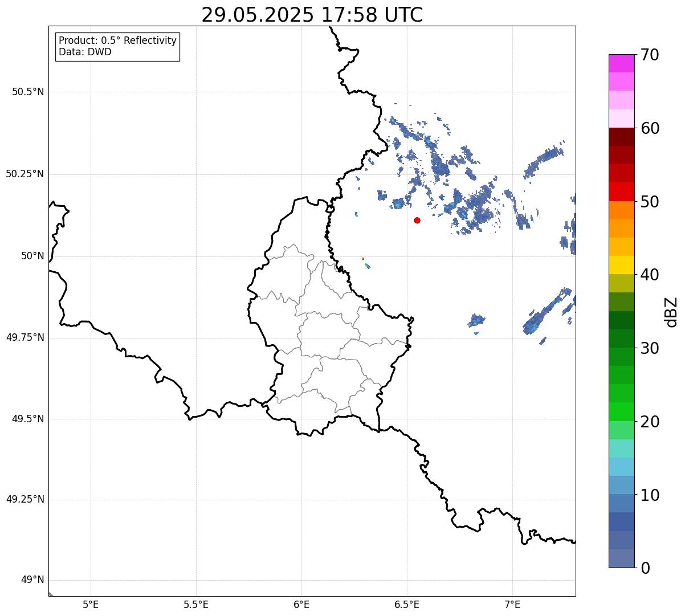
Task: Click the 7°E longitude label
Action: pyautogui.click(x=512, y=605)
